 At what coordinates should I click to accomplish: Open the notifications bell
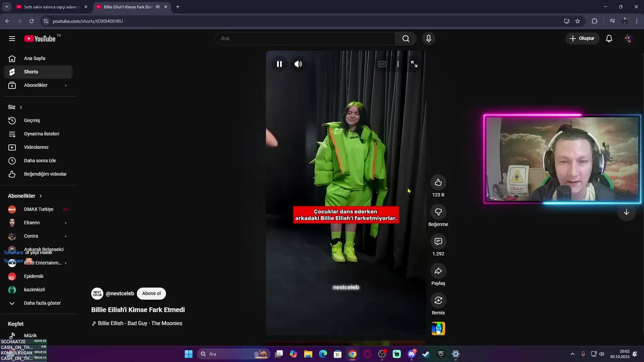[x=609, y=39]
